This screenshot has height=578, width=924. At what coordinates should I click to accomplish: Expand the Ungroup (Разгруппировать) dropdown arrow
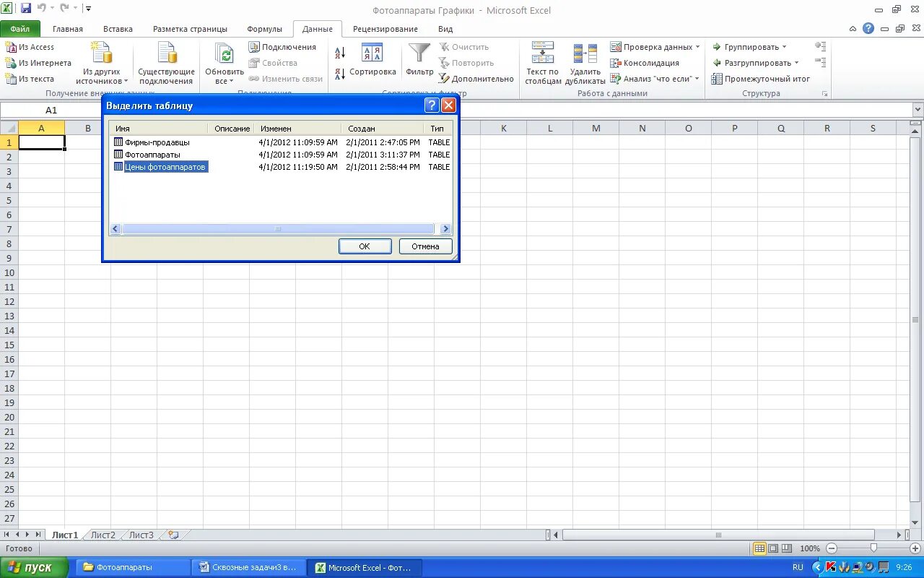796,63
